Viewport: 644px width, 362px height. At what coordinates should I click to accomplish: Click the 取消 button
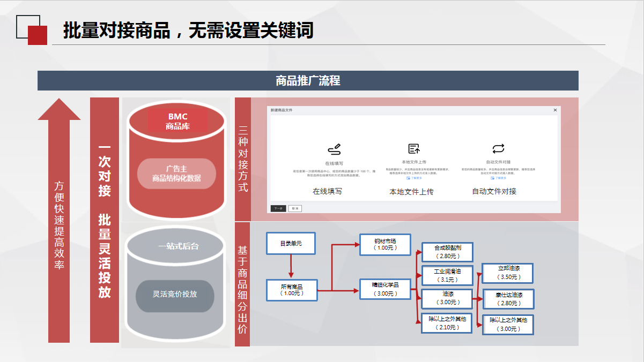pyautogui.click(x=294, y=208)
